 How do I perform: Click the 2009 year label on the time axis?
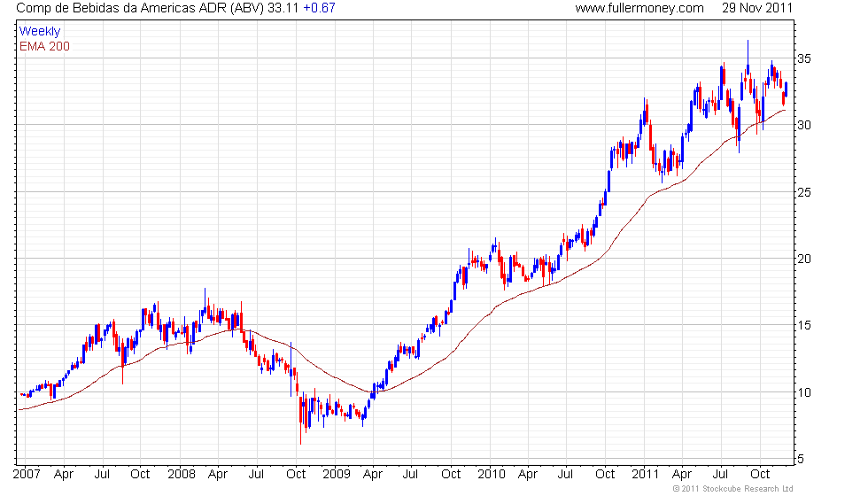click(x=337, y=474)
